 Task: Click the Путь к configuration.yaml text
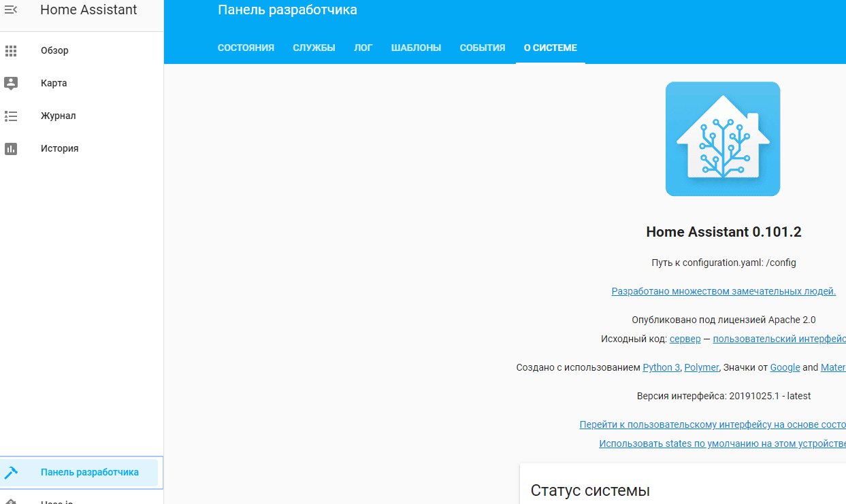[723, 263]
